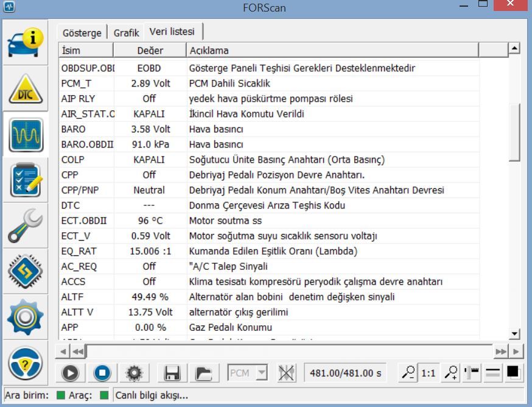Image resolution: width=532 pixels, height=407 pixels.
Task: Fast forward timeline with double-right arrows
Action: tap(501, 352)
